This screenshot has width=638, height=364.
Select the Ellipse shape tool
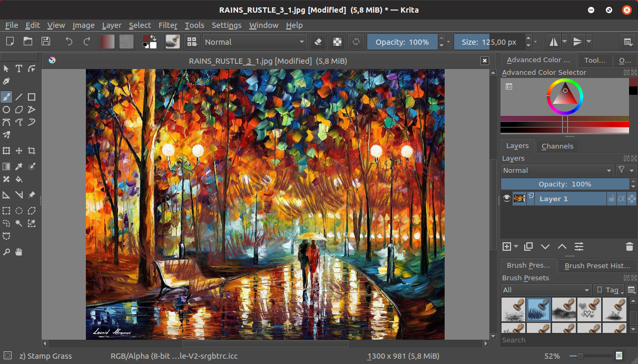tap(6, 110)
